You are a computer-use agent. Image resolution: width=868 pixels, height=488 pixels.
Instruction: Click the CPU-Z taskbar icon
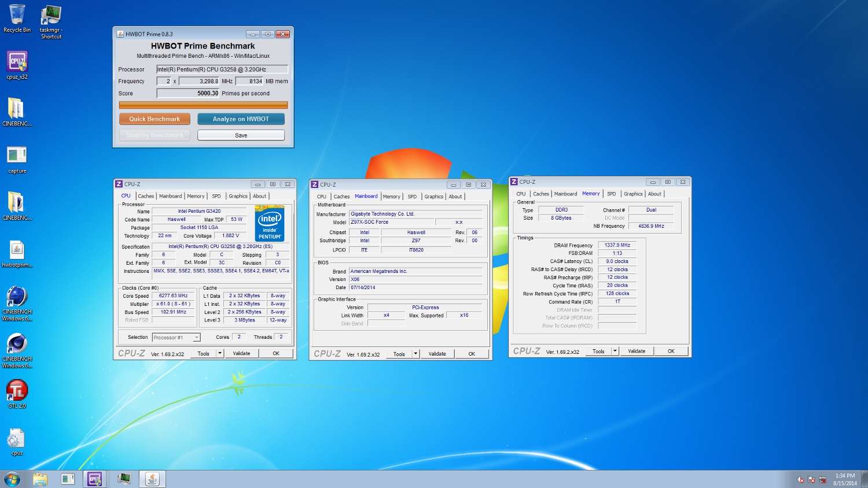(94, 479)
